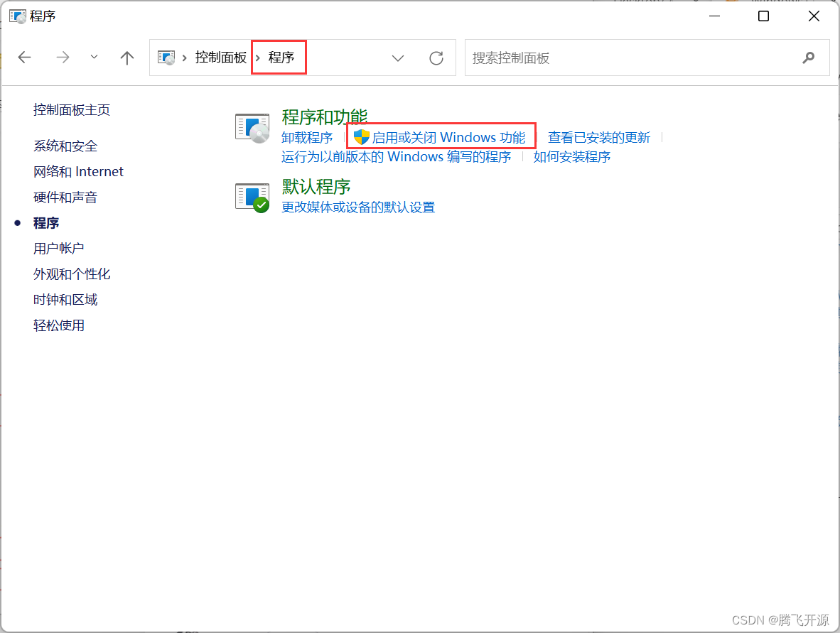Click the title bar window icon
The width and height of the screenshot is (840, 633).
(18, 16)
